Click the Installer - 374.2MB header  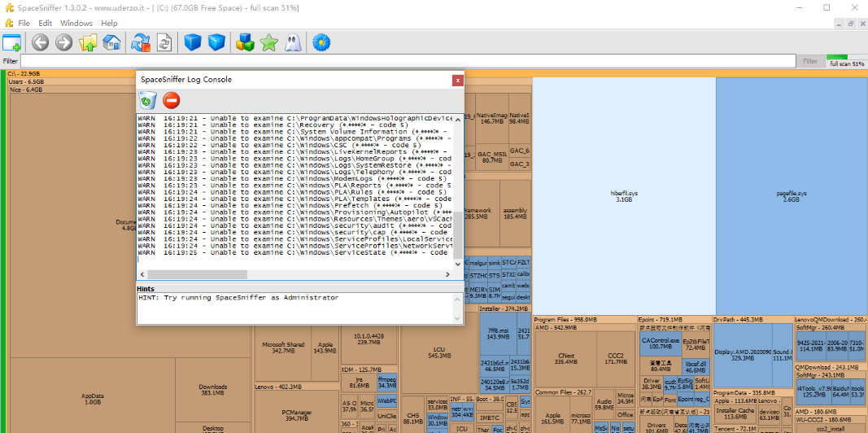tap(504, 309)
